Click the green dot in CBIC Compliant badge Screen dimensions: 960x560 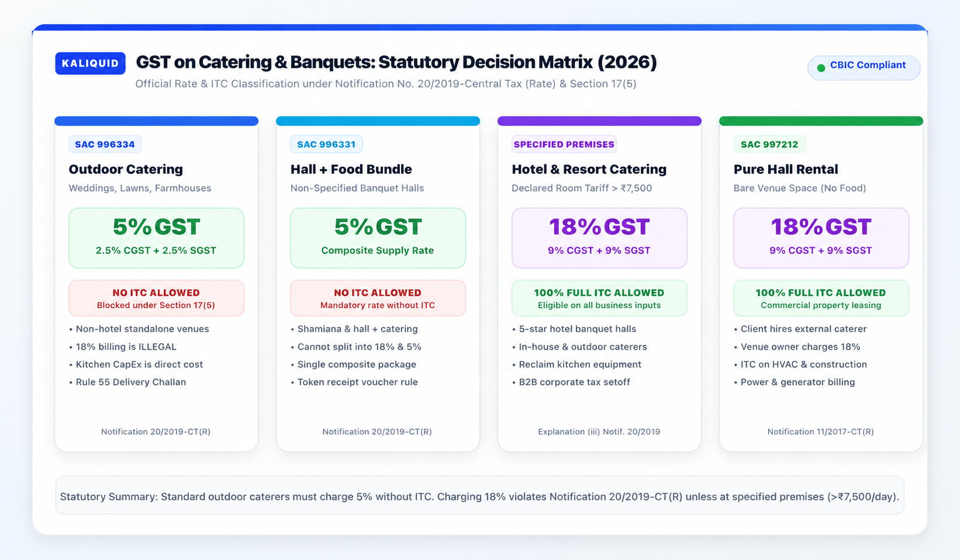point(821,68)
